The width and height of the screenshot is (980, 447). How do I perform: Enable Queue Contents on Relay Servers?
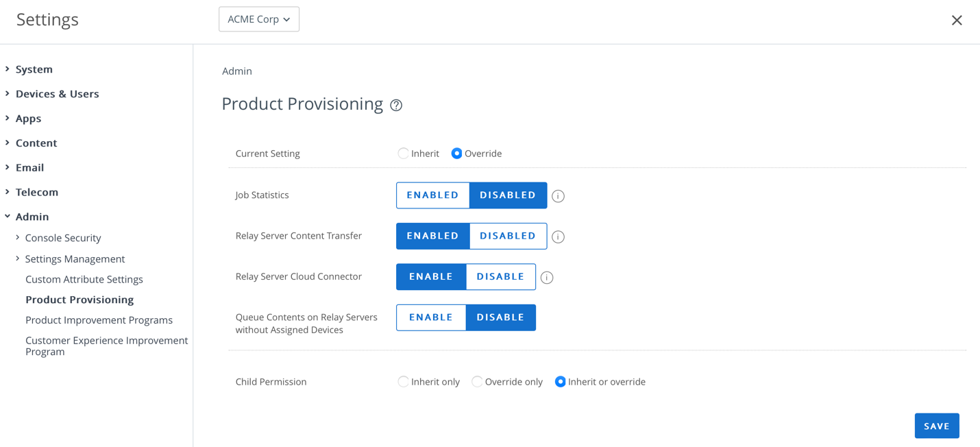(431, 317)
